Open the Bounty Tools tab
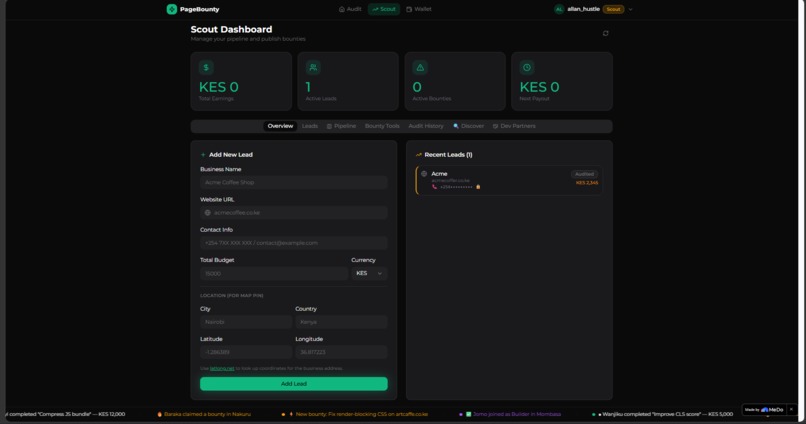 382,126
